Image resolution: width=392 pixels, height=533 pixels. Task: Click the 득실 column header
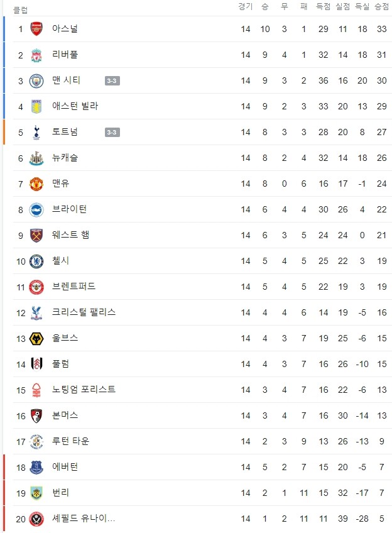coord(362,6)
